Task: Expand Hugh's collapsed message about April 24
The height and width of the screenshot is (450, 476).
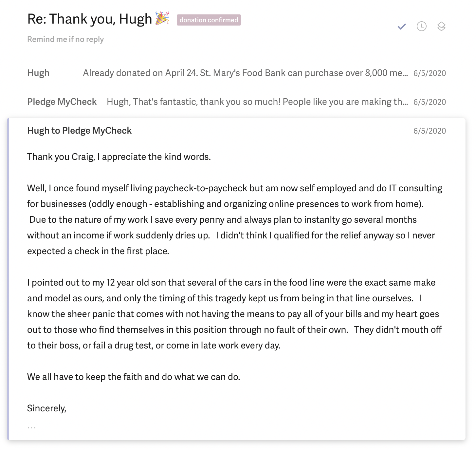Action: [x=236, y=73]
